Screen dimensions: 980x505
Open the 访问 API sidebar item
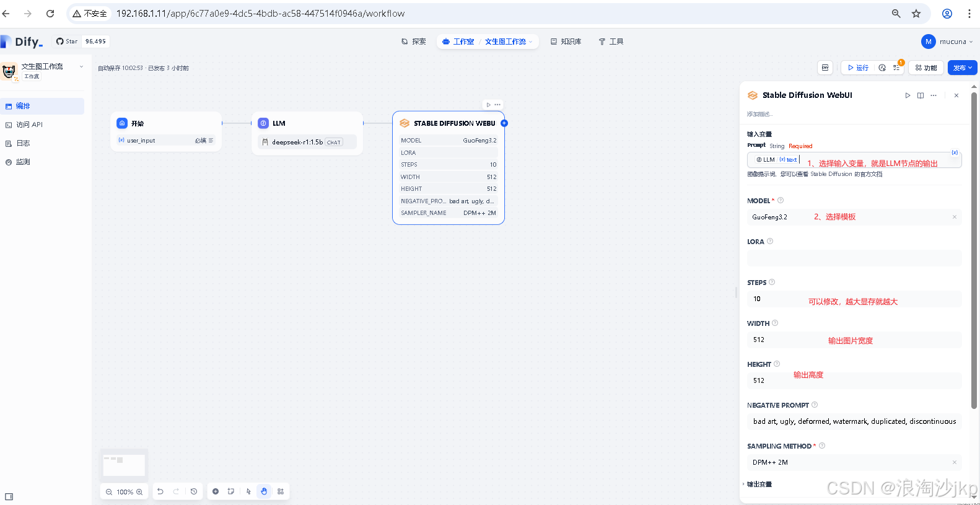42,125
